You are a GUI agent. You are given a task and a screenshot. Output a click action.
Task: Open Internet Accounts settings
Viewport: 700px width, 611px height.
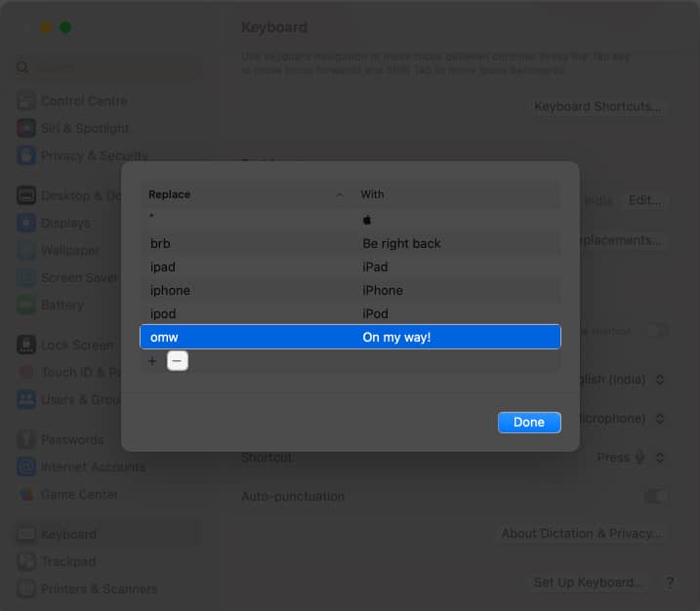coord(81,467)
